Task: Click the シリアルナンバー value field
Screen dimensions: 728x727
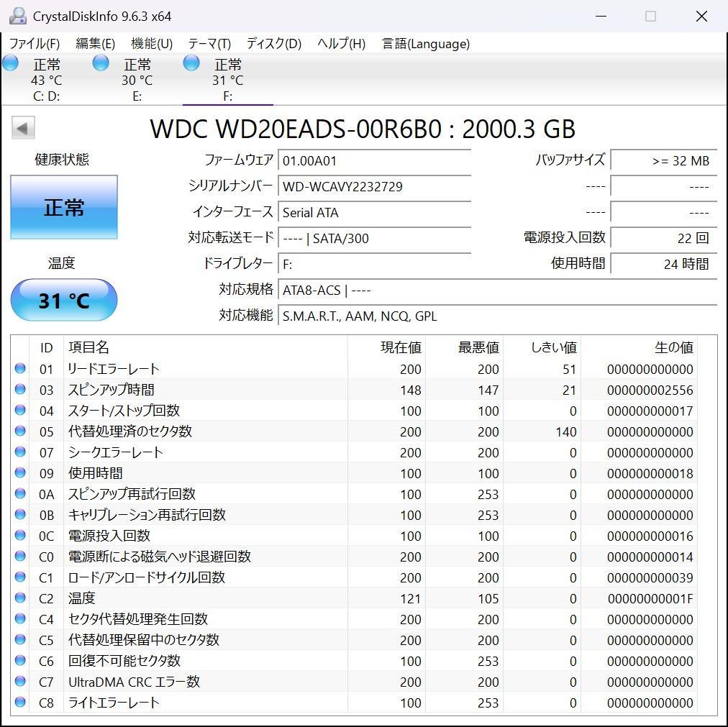Action: pos(374,186)
